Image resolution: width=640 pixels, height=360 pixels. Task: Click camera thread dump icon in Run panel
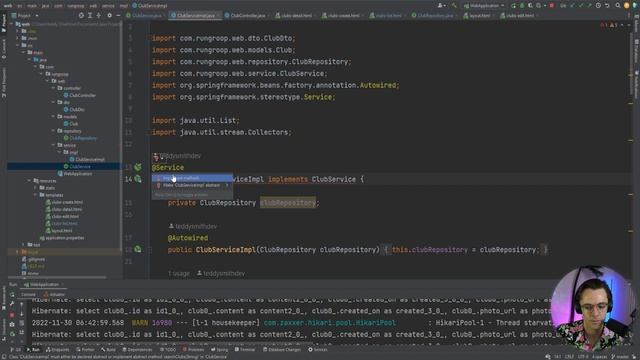(x=12, y=325)
